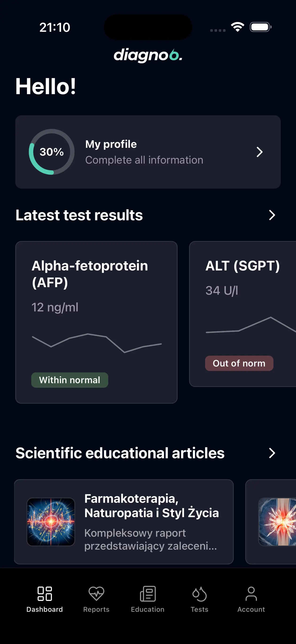Image resolution: width=296 pixels, height=644 pixels.
Task: Tap the Education newspaper icon
Action: [x=148, y=593]
